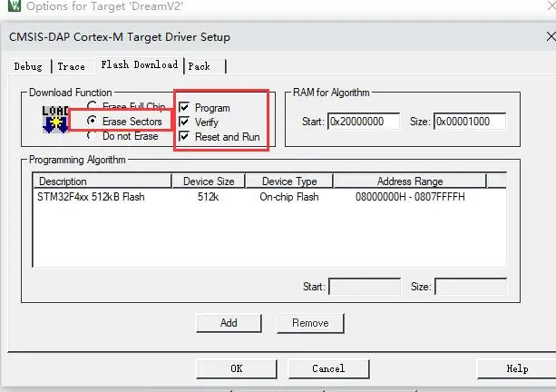Select the Erase Sectors radio button

click(x=92, y=122)
